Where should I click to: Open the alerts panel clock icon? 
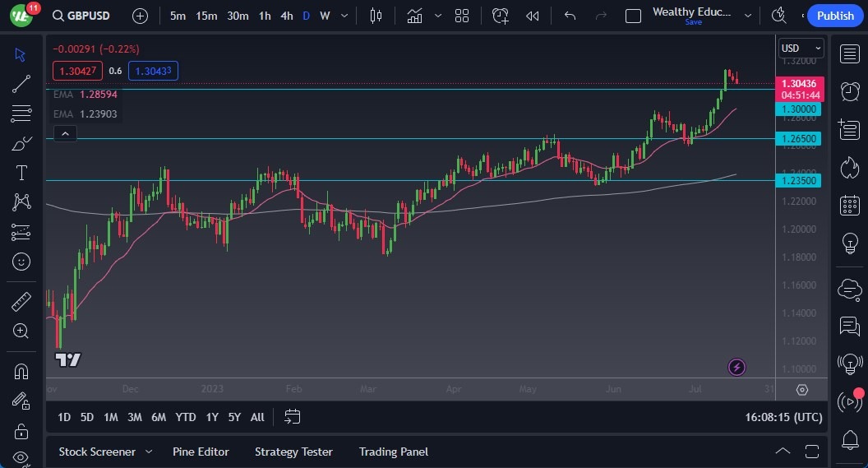pos(849,91)
